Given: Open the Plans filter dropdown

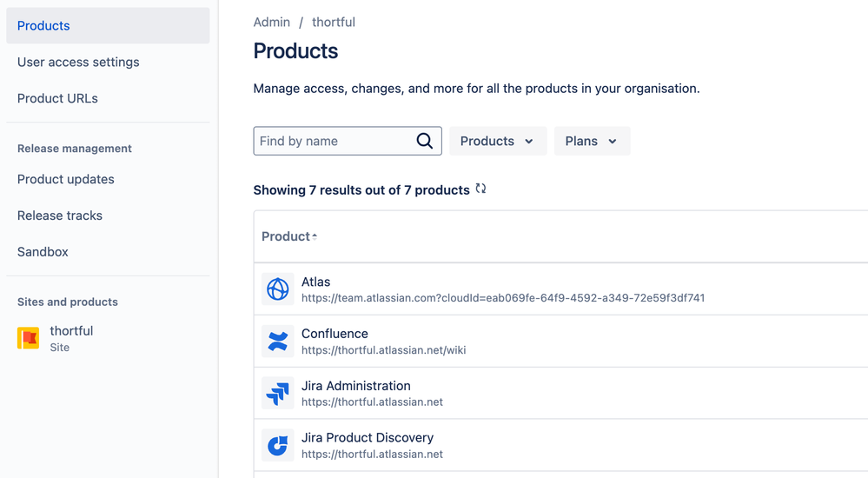Looking at the screenshot, I should click(592, 141).
